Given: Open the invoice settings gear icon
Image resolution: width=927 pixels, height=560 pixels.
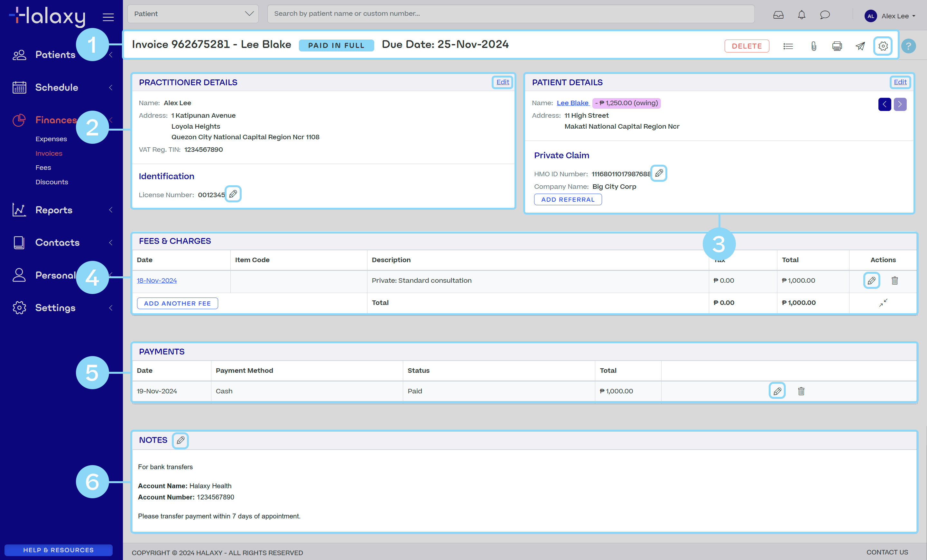Looking at the screenshot, I should pyautogui.click(x=883, y=46).
